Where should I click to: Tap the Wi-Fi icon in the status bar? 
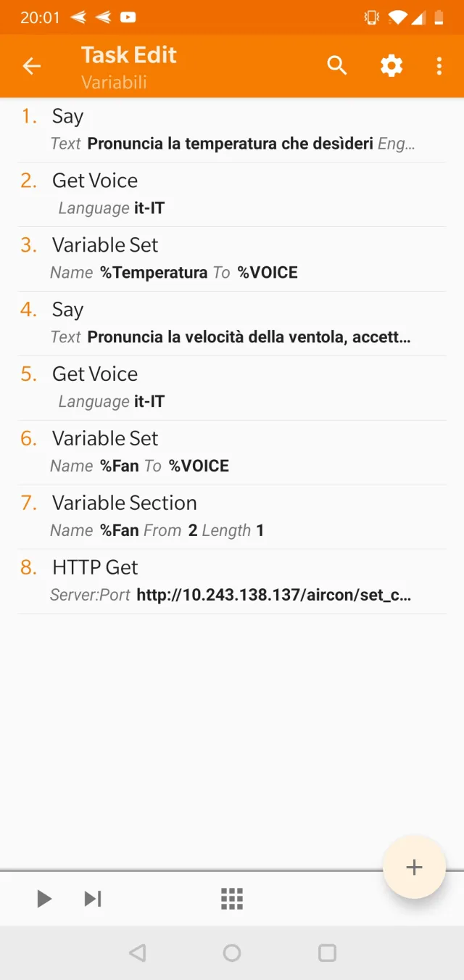(x=395, y=16)
